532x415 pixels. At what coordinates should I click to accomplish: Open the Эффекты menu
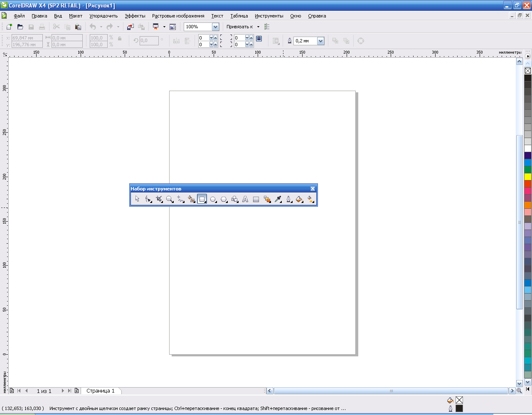coord(135,16)
